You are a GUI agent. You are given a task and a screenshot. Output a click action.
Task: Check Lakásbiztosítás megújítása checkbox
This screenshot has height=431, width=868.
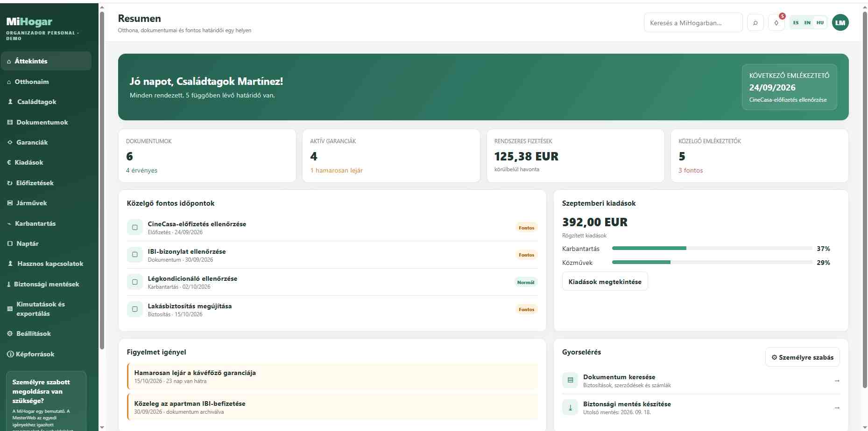coord(135,309)
